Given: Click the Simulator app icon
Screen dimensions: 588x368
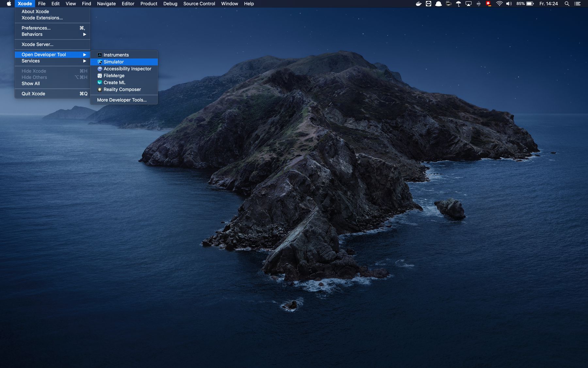Looking at the screenshot, I should click(100, 62).
